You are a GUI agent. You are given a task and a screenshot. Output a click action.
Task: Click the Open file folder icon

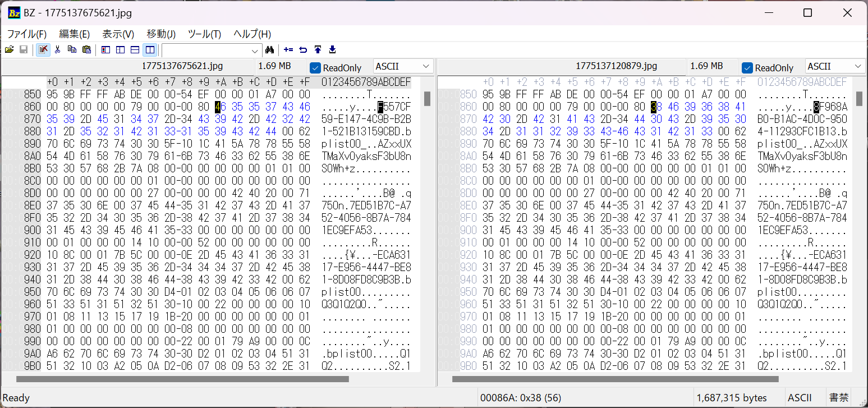(9, 50)
